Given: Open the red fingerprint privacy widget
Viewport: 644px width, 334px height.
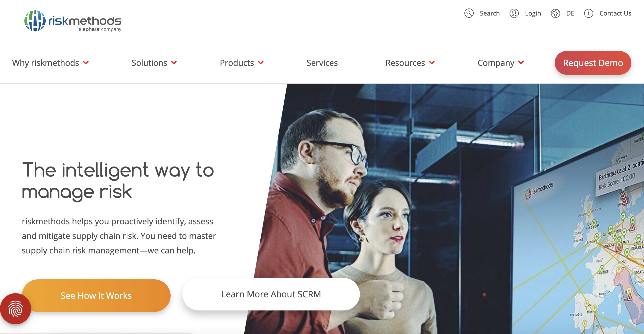Looking at the screenshot, I should pyautogui.click(x=16, y=309).
